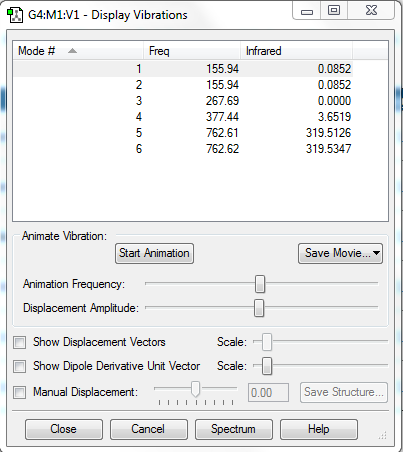Image resolution: width=403 pixels, height=452 pixels.
Task: Minimize the Display Vibrations window
Action: point(307,11)
